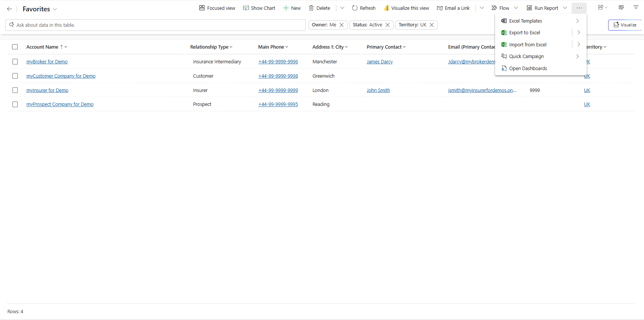Select the myBroker for Demo row checkbox
This screenshot has height=320, width=644.
coord(15,61)
